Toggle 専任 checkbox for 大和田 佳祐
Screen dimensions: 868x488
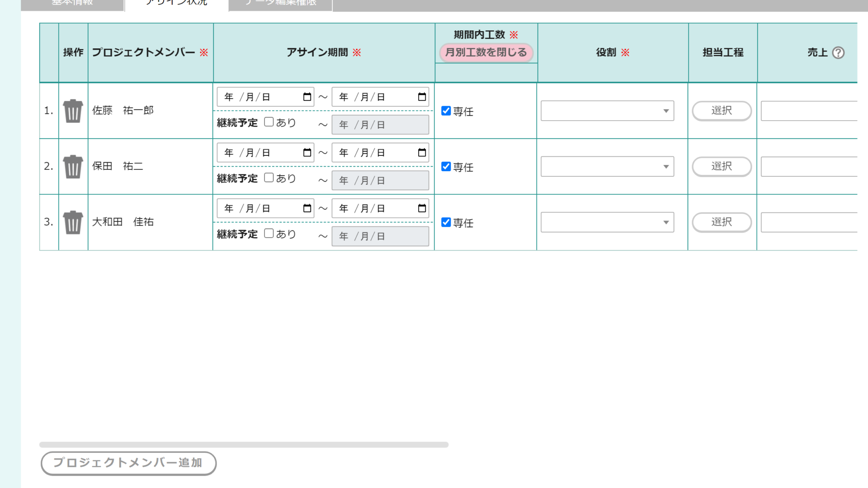[446, 222]
